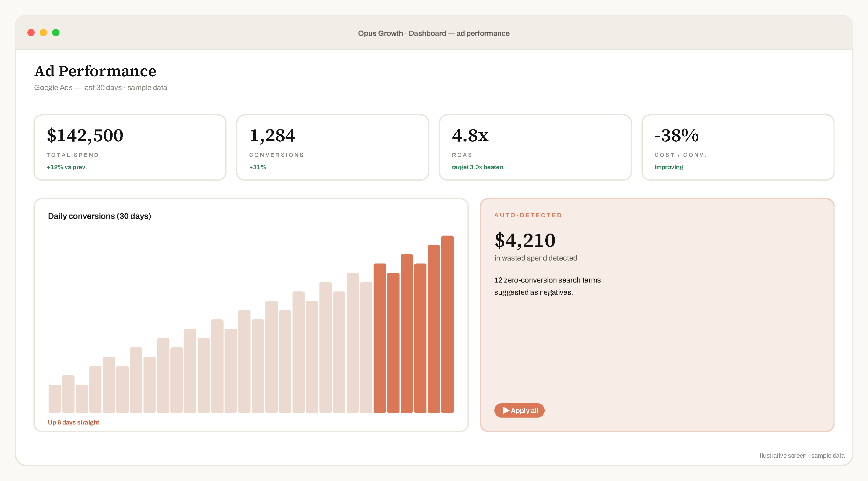This screenshot has width=868, height=481.
Task: Click the ROAS label
Action: tap(462, 155)
